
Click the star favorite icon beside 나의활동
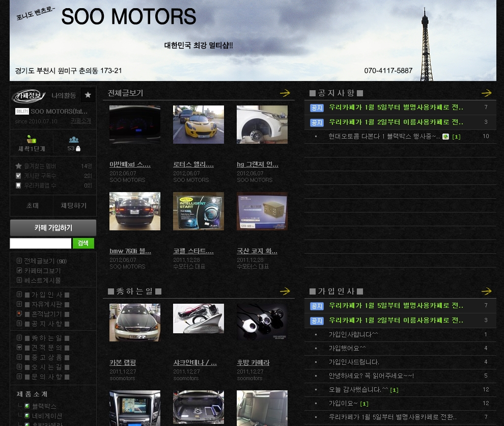(88, 95)
